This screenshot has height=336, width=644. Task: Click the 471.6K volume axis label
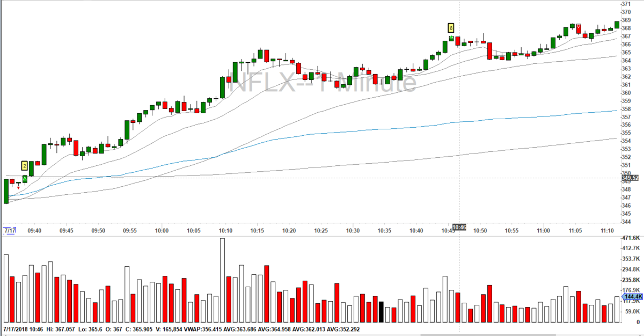pos(630,238)
